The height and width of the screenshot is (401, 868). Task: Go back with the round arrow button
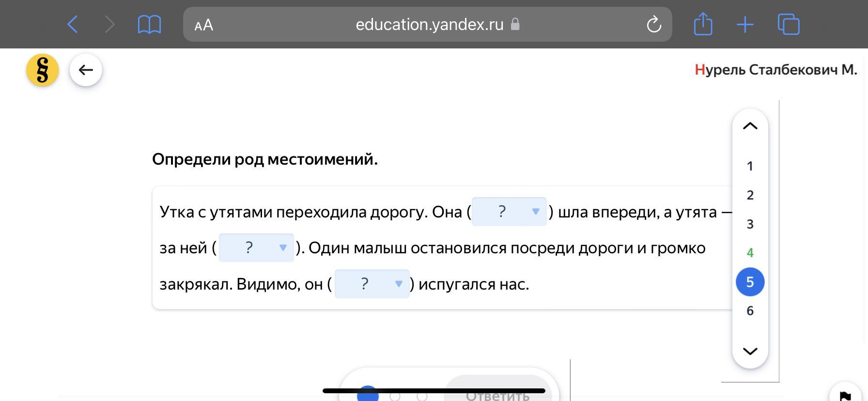pyautogui.click(x=86, y=70)
